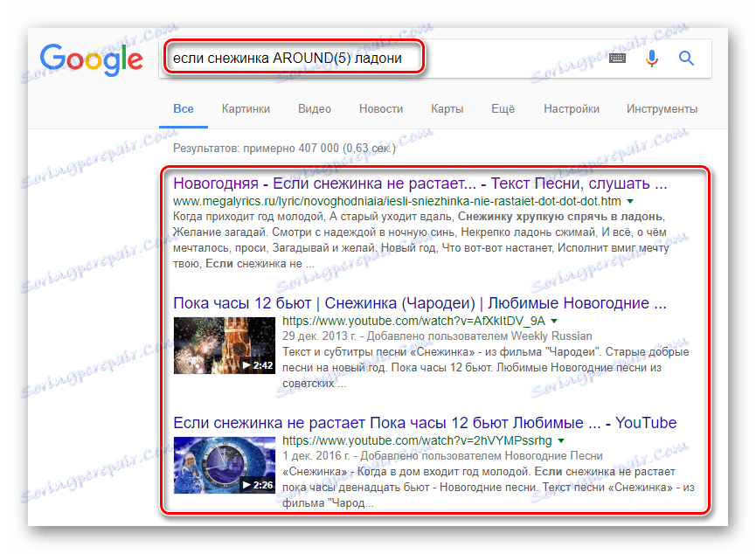This screenshot has width=756, height=554.
Task: Open result "Пока часы 12 бьют | Снежинка (Чародеи)"
Action: (420, 303)
